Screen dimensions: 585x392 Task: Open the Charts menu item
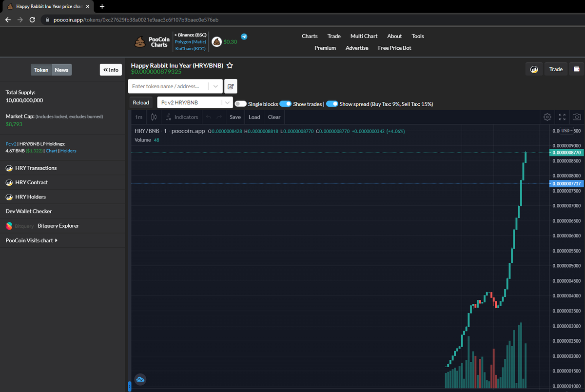310,36
